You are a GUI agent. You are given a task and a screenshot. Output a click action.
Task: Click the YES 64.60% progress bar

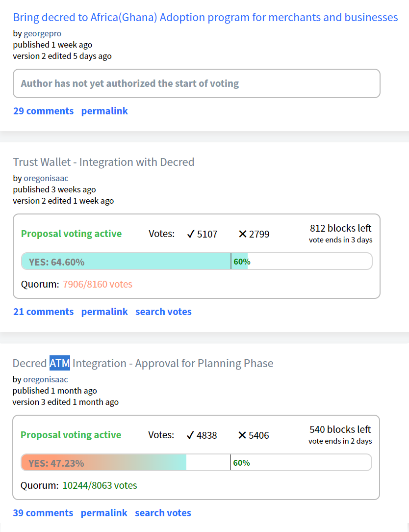197,261
